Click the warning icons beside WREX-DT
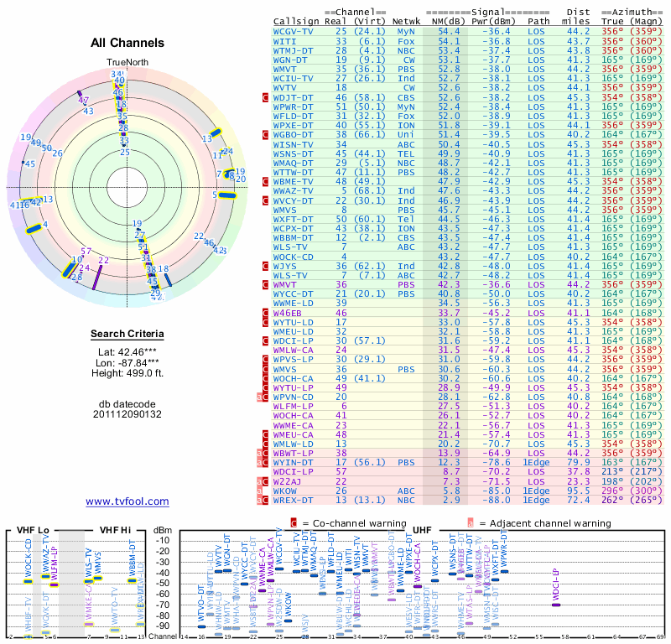This screenshot has width=671, height=644. tap(263, 501)
